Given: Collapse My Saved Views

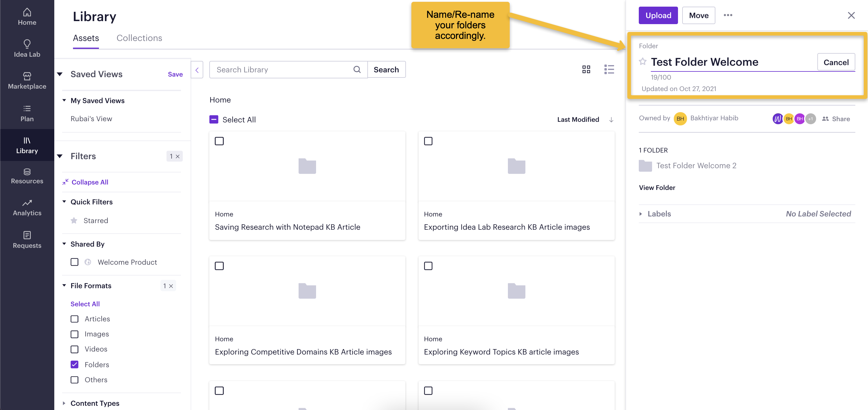Looking at the screenshot, I should [x=64, y=100].
